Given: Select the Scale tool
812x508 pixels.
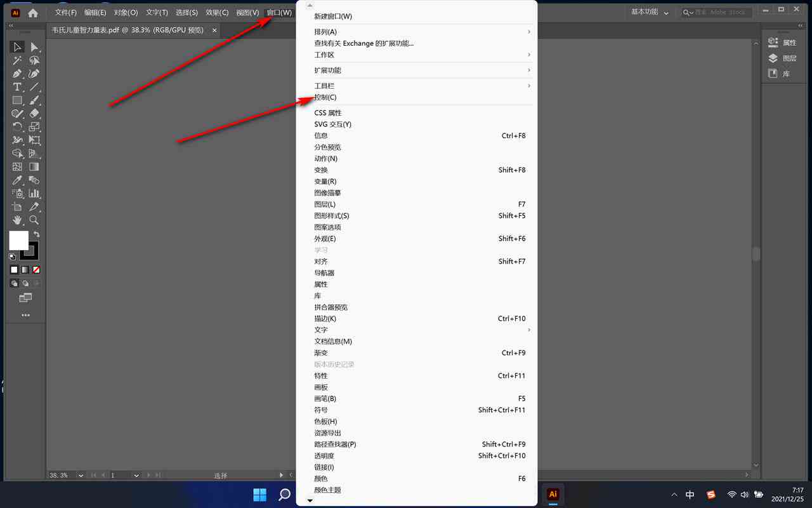Looking at the screenshot, I should (x=34, y=127).
